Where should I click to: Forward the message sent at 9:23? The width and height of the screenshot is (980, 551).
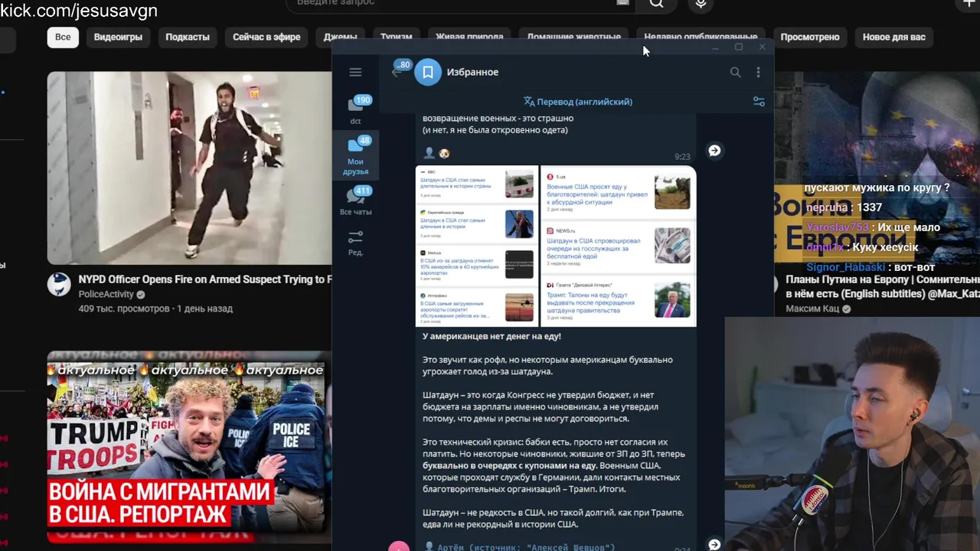point(714,151)
